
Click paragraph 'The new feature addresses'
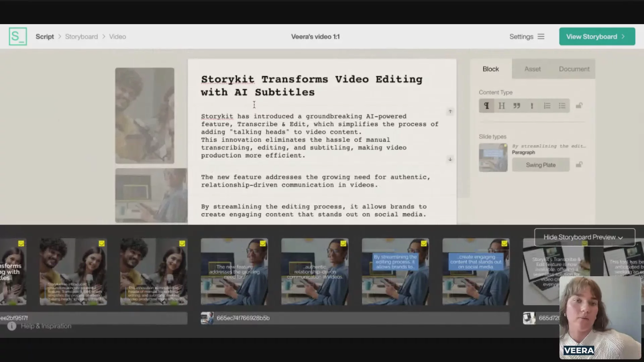[316, 181]
